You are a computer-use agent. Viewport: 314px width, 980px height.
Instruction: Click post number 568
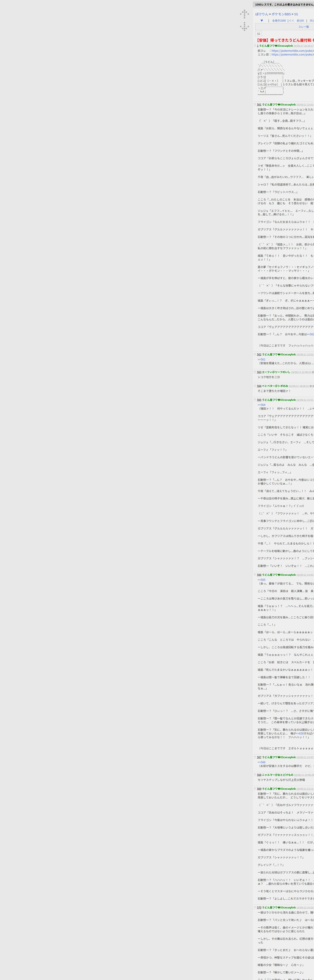pyautogui.click(x=259, y=775)
